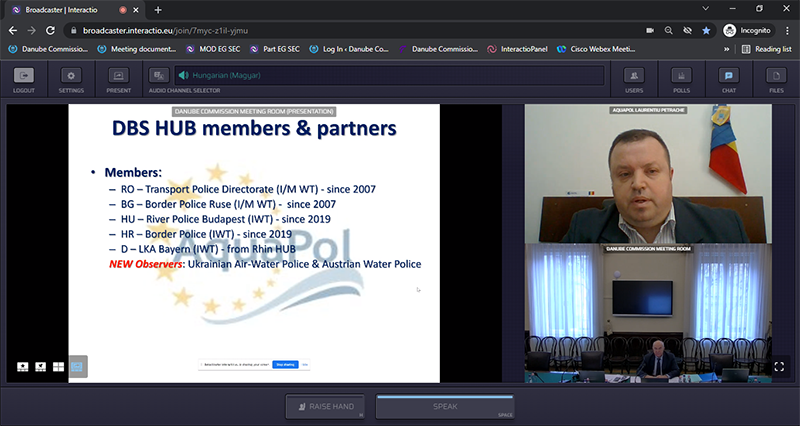Click the Logout icon in Interactio toolbar
Screen dimensions: 800x426
(x=23, y=76)
